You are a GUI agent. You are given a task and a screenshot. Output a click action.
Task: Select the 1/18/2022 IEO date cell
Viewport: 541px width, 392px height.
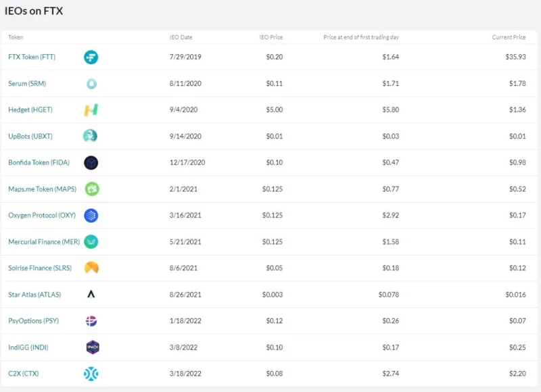click(x=185, y=320)
